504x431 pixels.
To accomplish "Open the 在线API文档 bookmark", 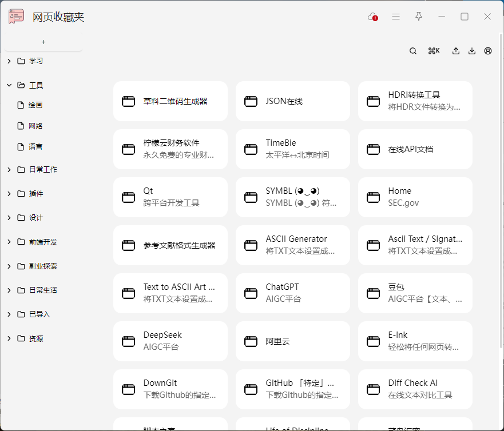I will pyautogui.click(x=415, y=149).
